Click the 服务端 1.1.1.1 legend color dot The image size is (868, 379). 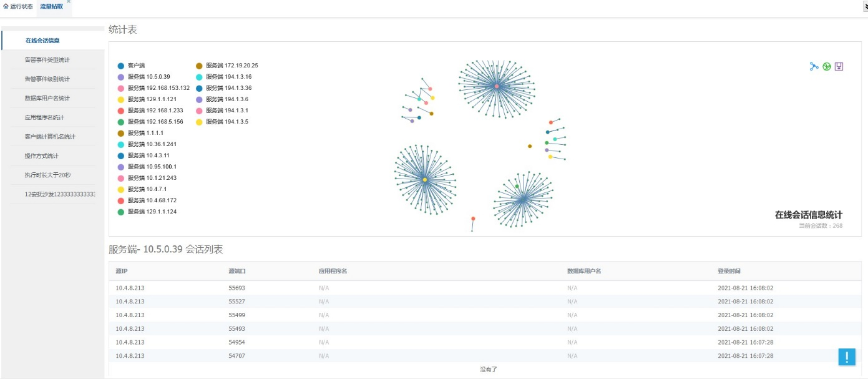pyautogui.click(x=121, y=133)
